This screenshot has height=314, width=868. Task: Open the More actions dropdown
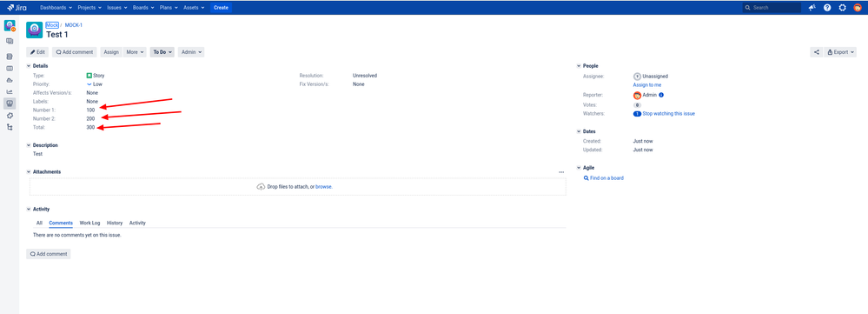pos(135,52)
